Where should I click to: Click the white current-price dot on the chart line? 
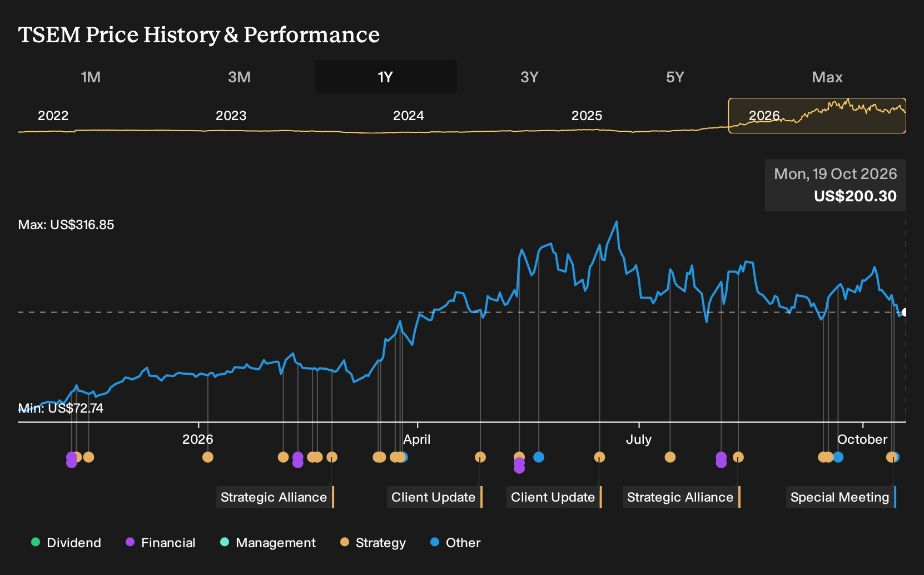(905, 313)
